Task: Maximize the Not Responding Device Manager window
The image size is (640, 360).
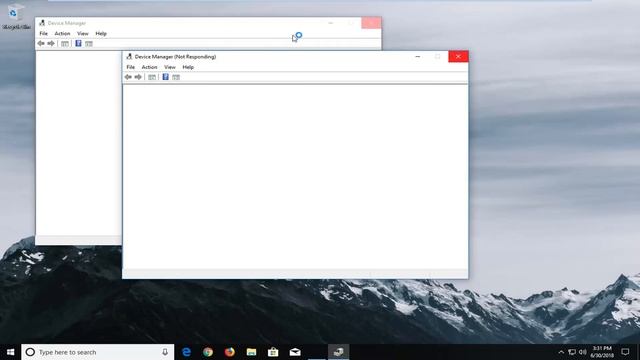Action: pyautogui.click(x=438, y=56)
